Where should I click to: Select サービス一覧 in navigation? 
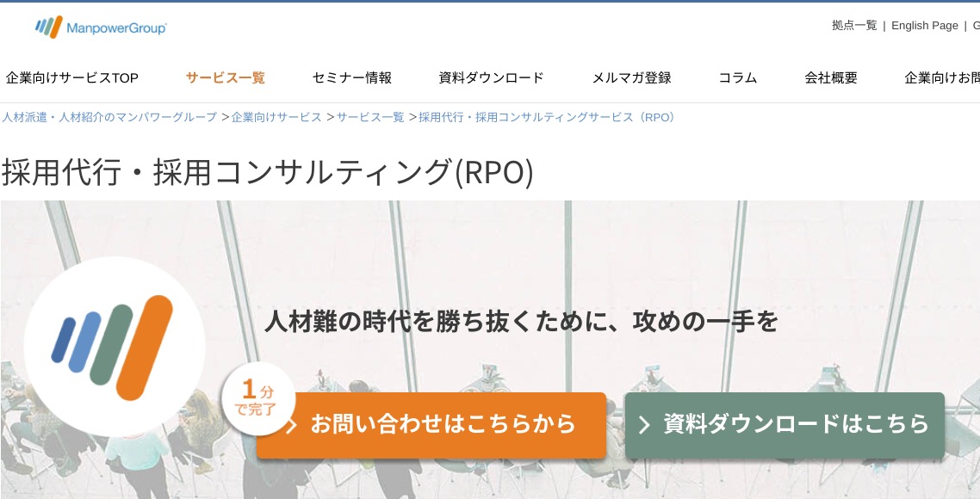click(226, 78)
